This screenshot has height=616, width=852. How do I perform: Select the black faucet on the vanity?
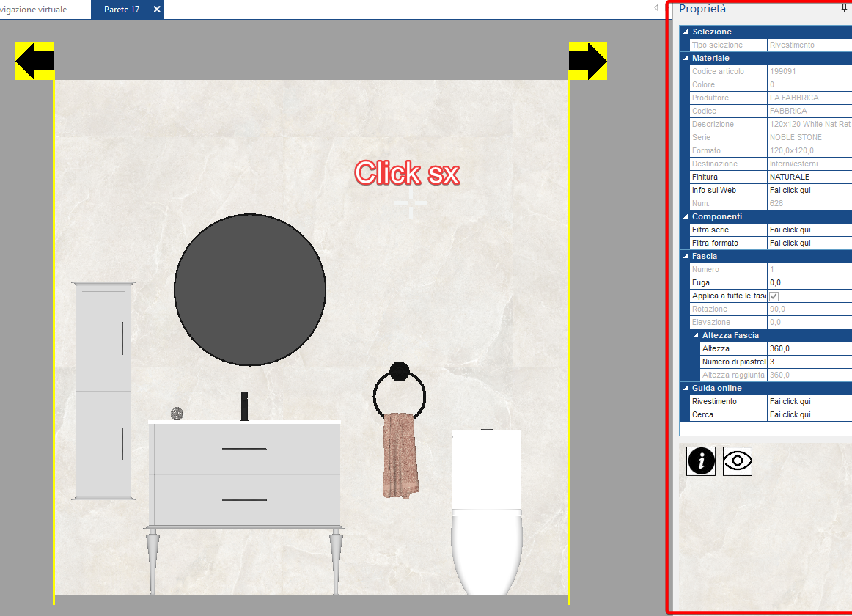(244, 407)
